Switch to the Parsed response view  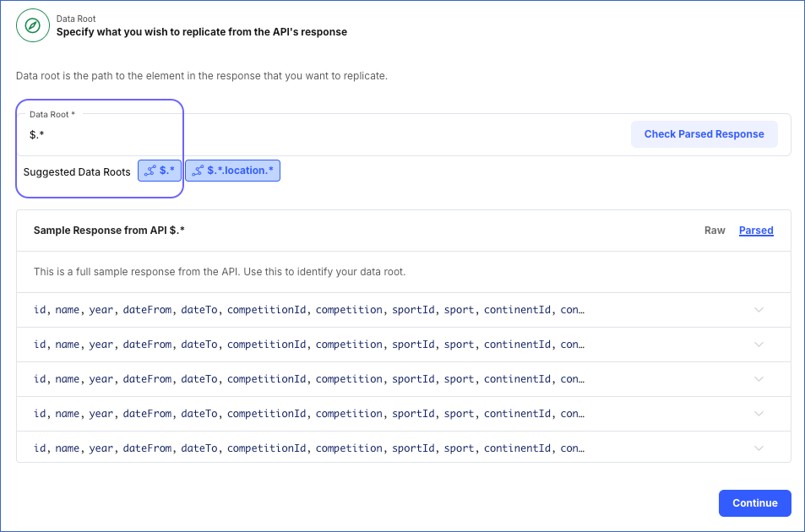[x=755, y=230]
